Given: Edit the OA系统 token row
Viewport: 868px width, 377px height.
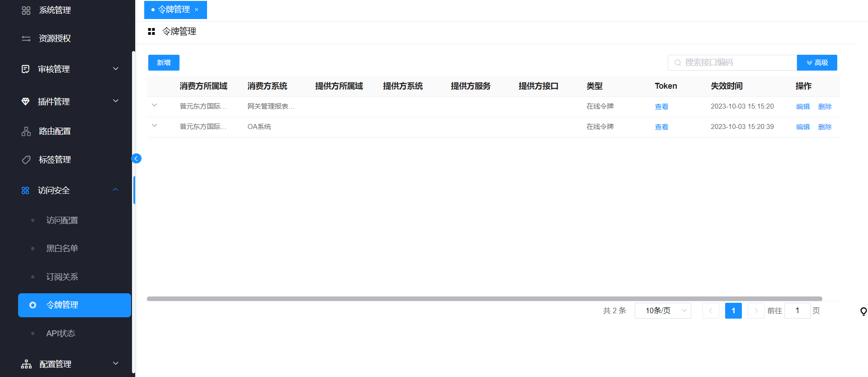Looking at the screenshot, I should coord(803,127).
